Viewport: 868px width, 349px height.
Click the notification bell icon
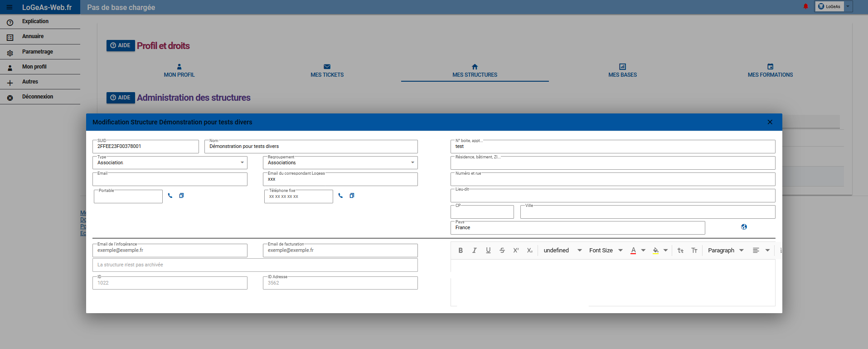pyautogui.click(x=805, y=6)
